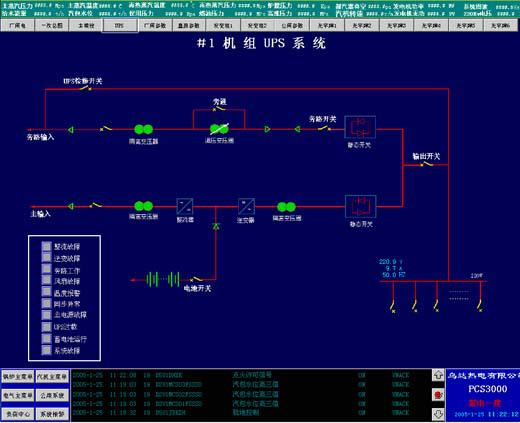The width and height of the screenshot is (520, 423).
Task: Open the 电气主菜单 menu button
Action: click(18, 396)
